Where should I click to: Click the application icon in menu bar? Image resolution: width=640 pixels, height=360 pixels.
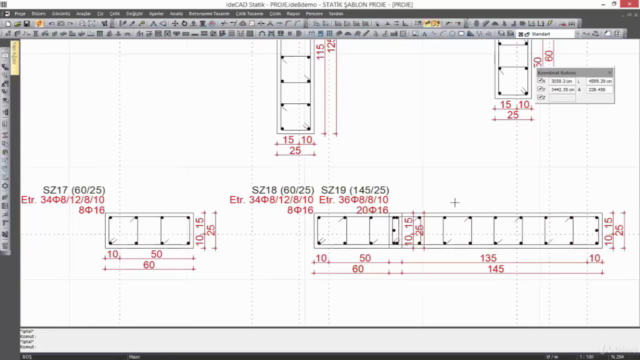(7, 14)
